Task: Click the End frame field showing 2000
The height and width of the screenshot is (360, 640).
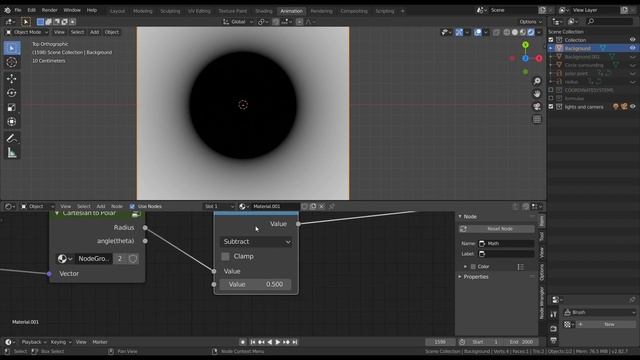Action: point(521,342)
